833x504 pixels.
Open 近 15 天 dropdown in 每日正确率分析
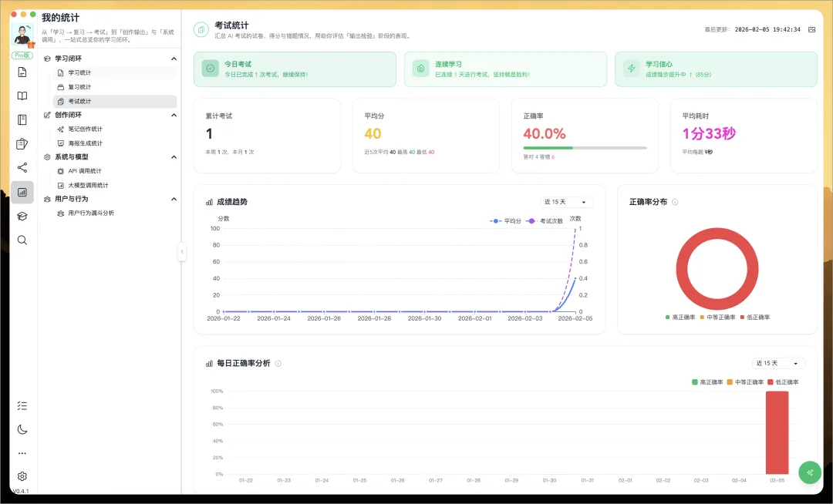tap(778, 363)
